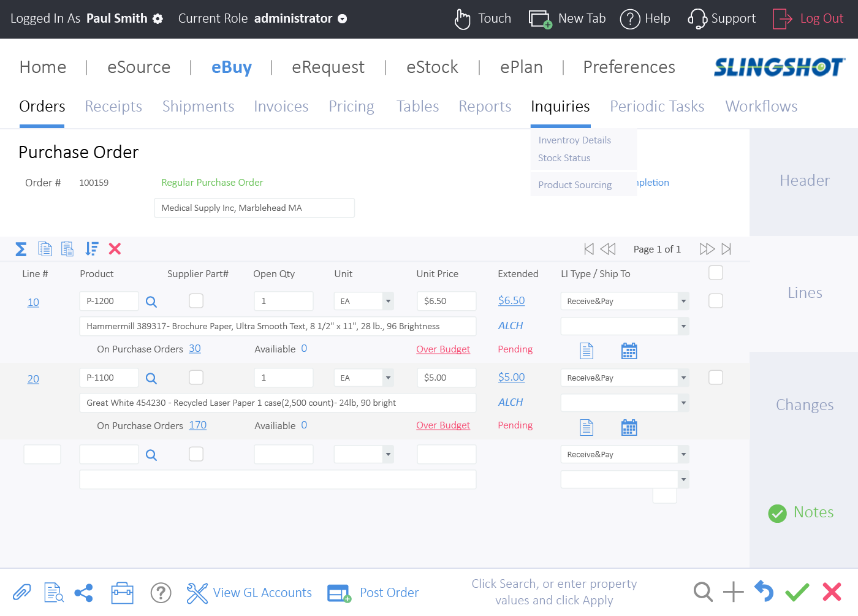Select Stock Status from Inquiries menu
This screenshot has width=858, height=616.
coord(564,158)
